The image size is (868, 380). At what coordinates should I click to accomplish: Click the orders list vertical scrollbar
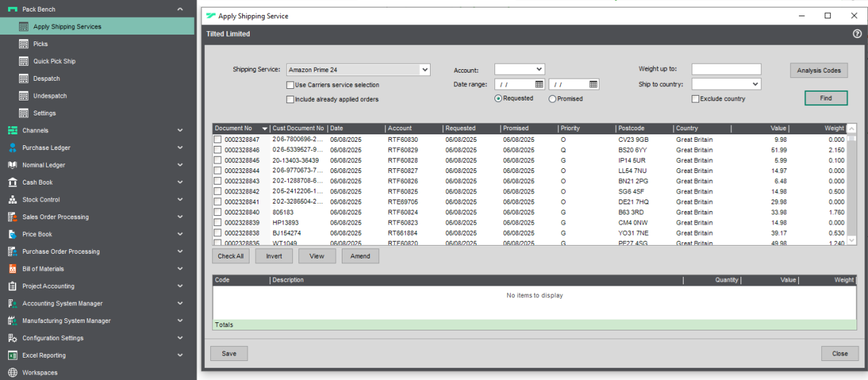[x=852, y=184]
